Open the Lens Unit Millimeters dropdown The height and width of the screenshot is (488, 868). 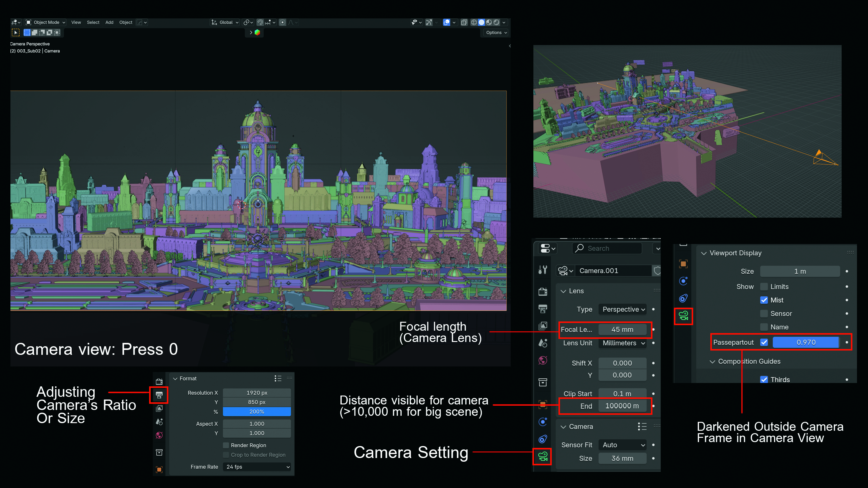(622, 343)
